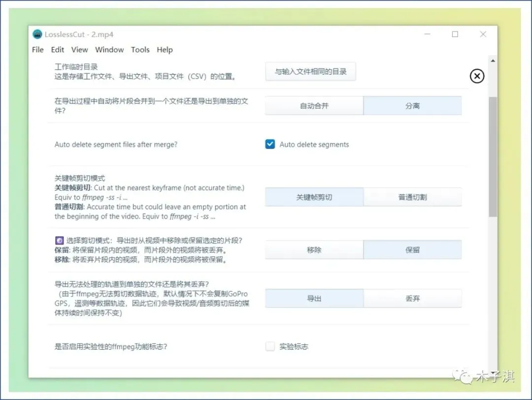Viewport: 532px width, 400px height.
Task: Open the Help menu
Action: pyautogui.click(x=165, y=50)
